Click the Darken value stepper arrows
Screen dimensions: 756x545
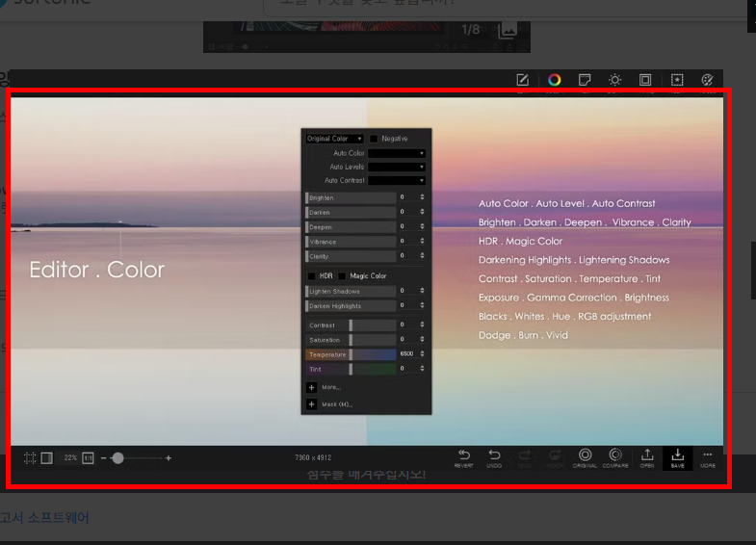[x=422, y=212]
